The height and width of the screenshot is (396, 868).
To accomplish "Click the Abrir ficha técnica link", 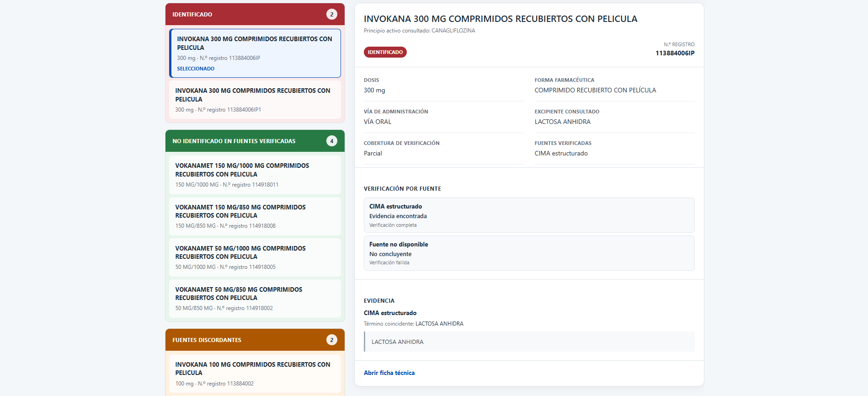I will pos(389,373).
